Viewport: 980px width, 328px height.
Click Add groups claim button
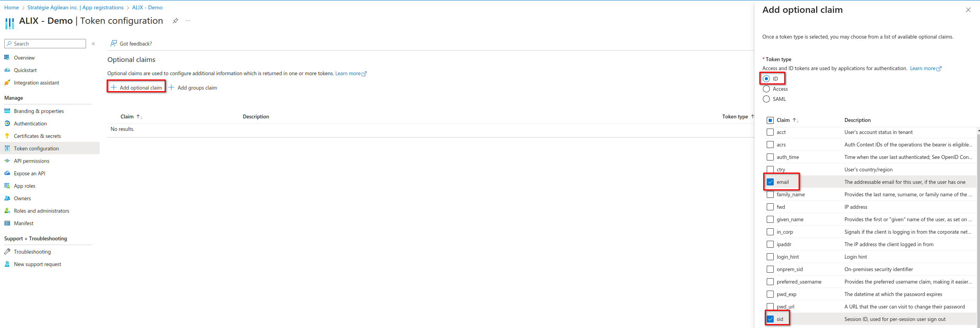click(x=193, y=88)
